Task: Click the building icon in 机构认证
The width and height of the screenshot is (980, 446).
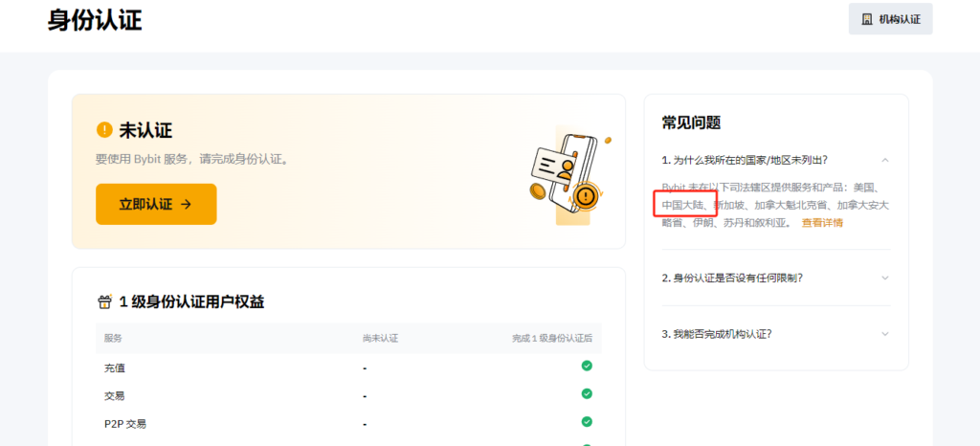Action: click(x=867, y=19)
